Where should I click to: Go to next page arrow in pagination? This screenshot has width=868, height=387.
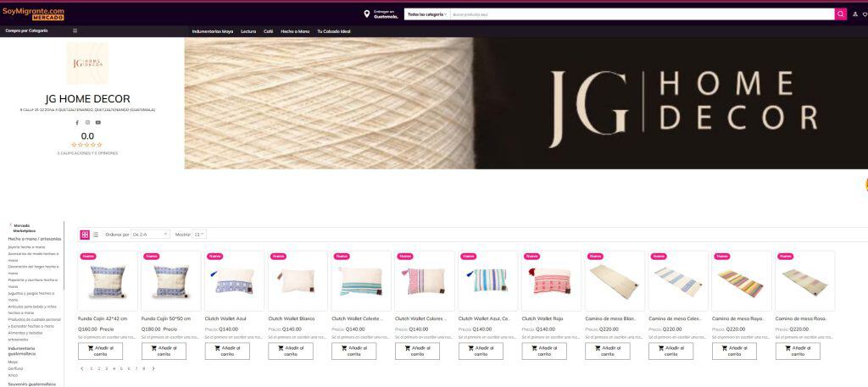pyautogui.click(x=153, y=368)
